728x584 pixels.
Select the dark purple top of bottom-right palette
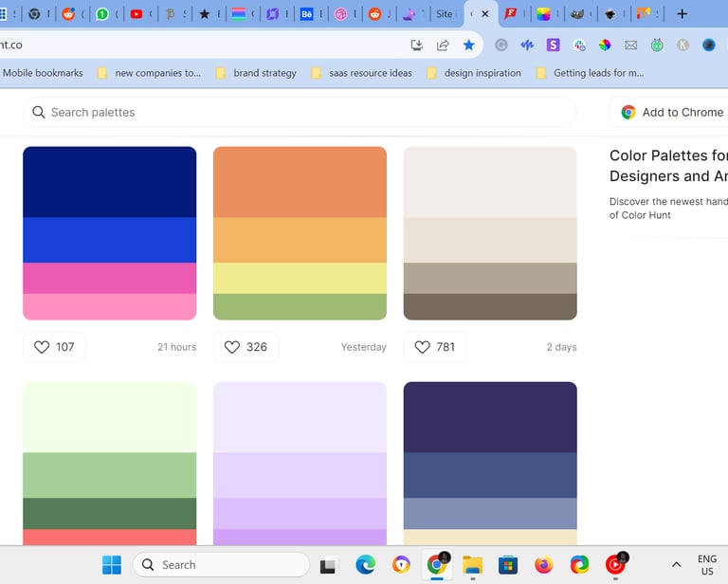[490, 417]
